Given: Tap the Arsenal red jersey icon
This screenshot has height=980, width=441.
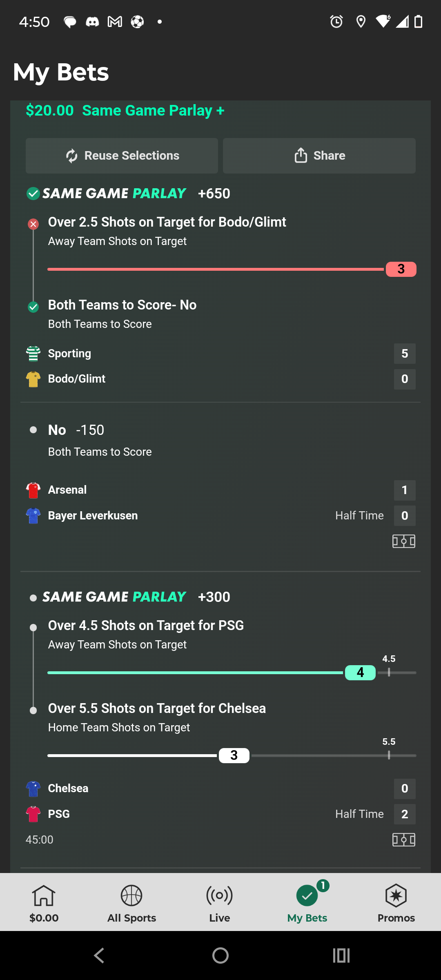Looking at the screenshot, I should [x=33, y=490].
